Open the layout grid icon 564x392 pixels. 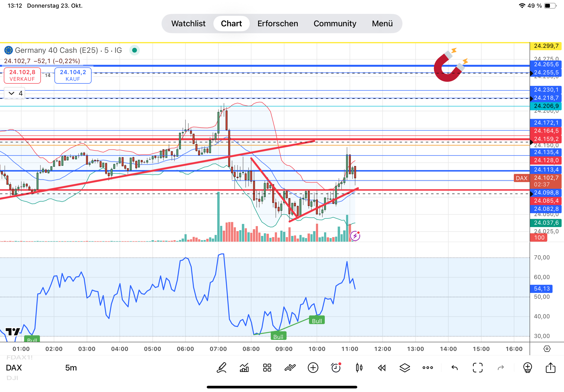tap(267, 368)
